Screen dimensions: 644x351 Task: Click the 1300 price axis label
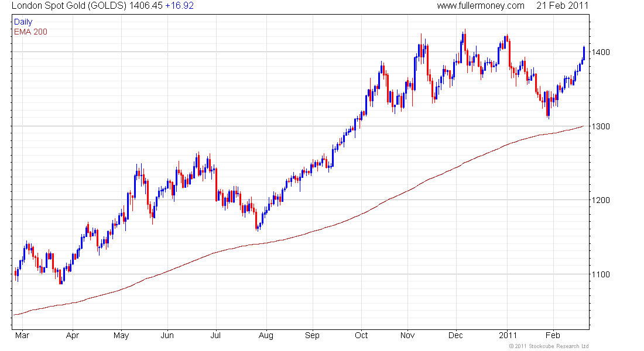[601, 126]
